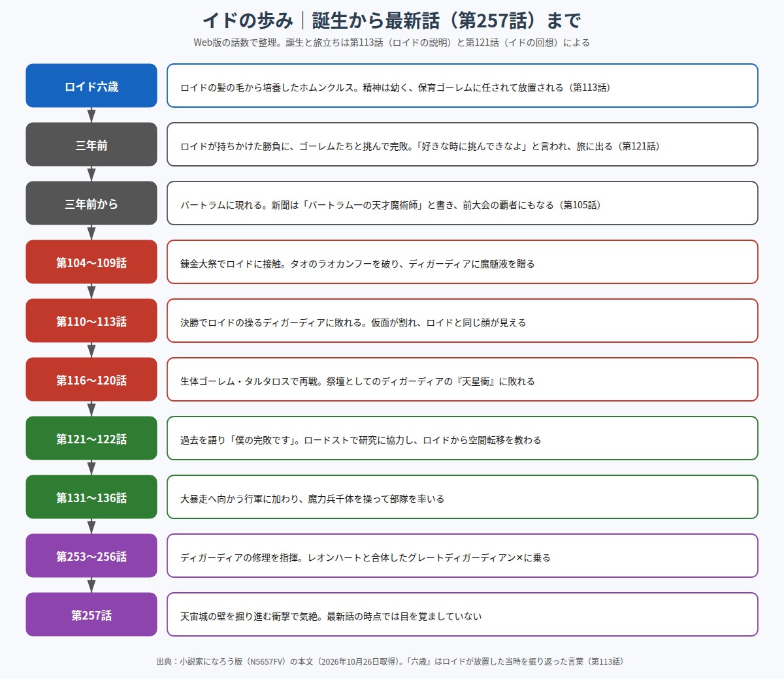Screen dimensions: 784x679
Task: Select the purple 「第257話」 label
Action: 91,614
